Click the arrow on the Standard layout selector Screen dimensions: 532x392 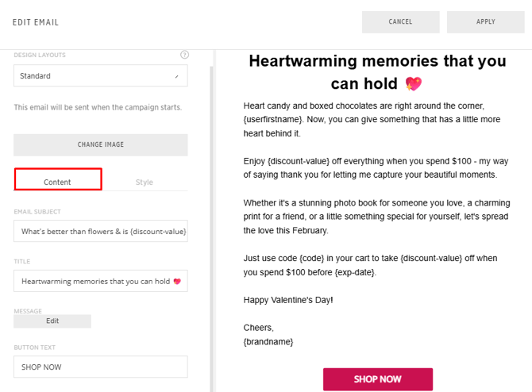pyautogui.click(x=176, y=76)
